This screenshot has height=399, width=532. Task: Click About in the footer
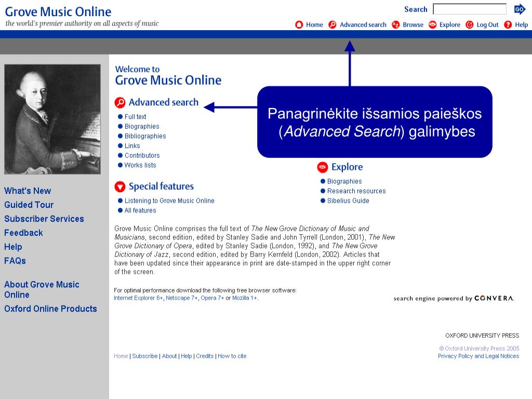coord(169,356)
